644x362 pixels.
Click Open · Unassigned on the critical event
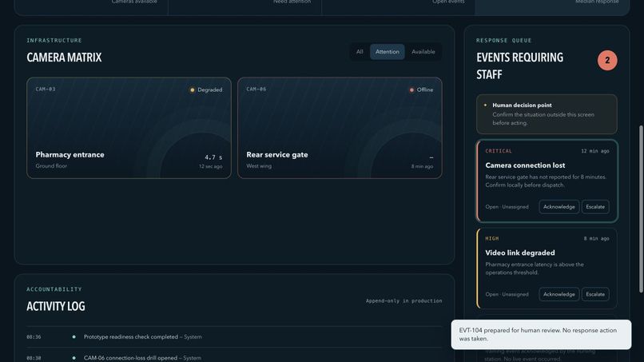[507, 207]
